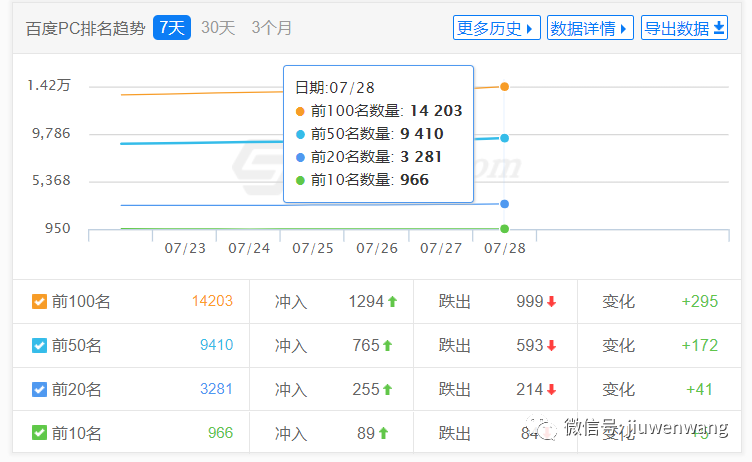The height and width of the screenshot is (462, 752).
Task: Click green up arrow beside 89
Action: (382, 433)
